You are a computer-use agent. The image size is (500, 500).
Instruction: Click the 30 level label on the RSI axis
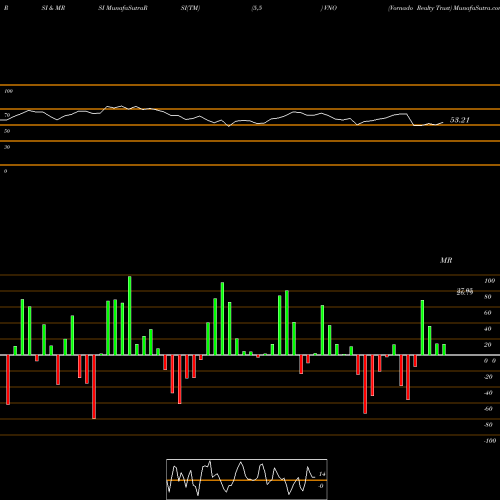7,147
